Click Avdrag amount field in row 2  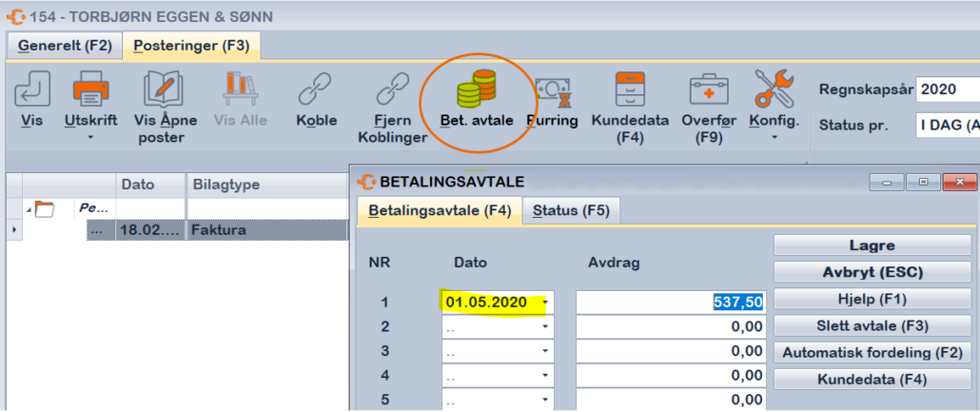(671, 326)
